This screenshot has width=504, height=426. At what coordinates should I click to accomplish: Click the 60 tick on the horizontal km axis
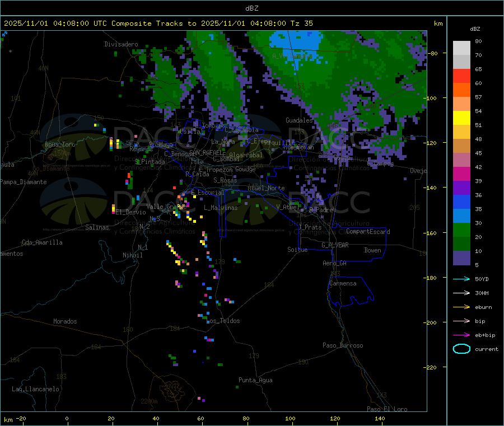click(x=200, y=418)
